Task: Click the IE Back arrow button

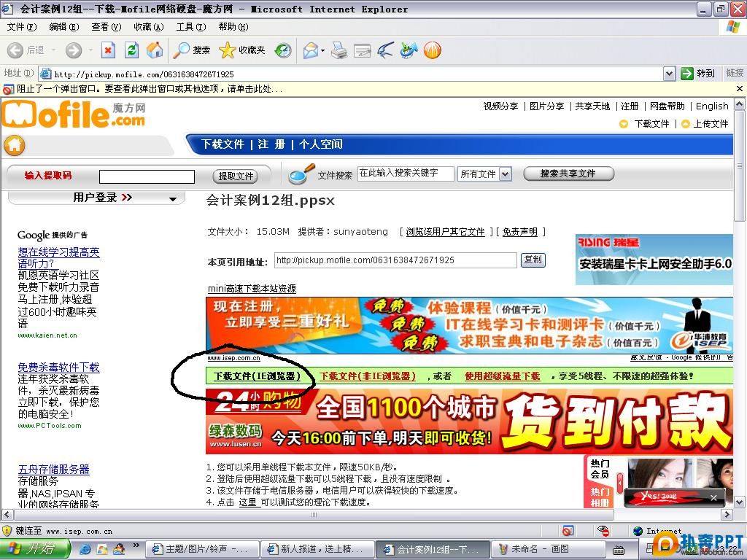Action: click(15, 50)
